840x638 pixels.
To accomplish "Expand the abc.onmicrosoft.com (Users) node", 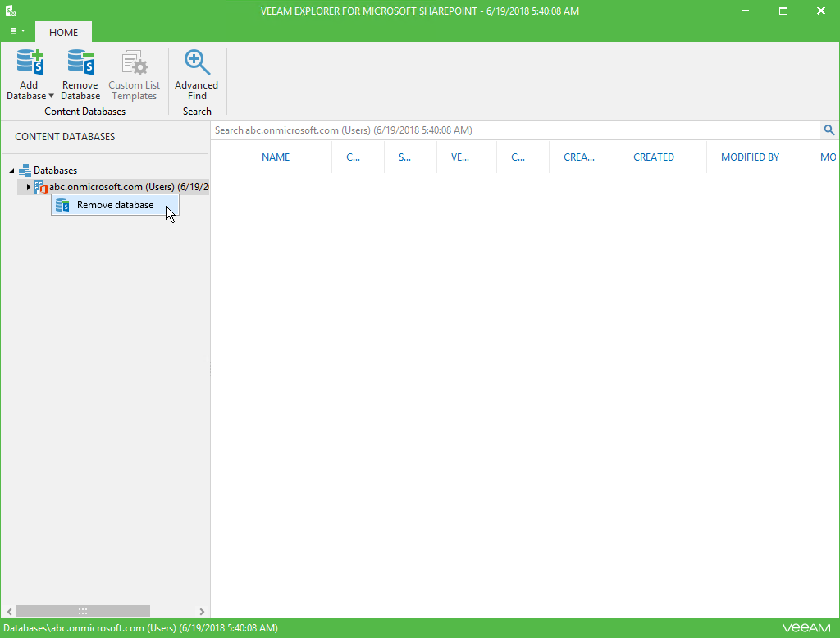I will pos(29,187).
